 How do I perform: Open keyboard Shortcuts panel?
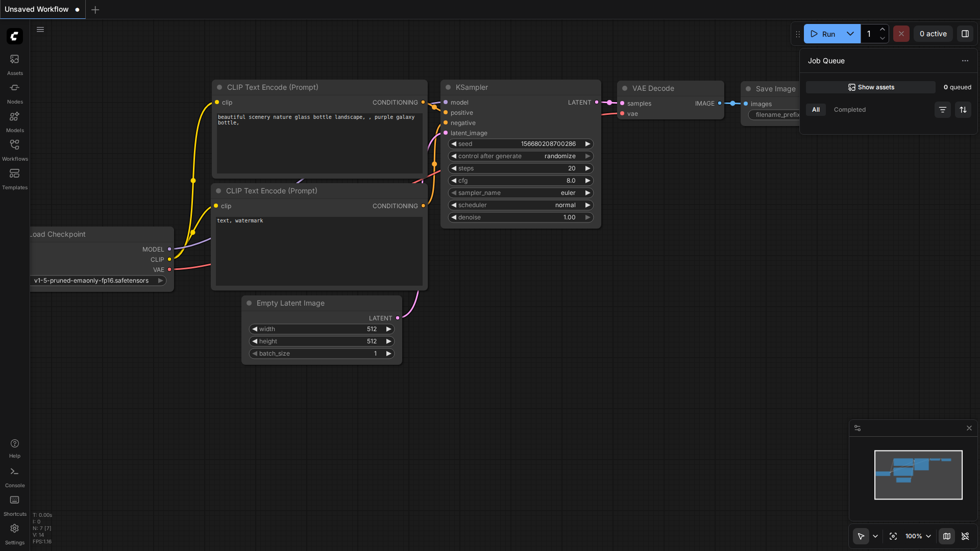pyautogui.click(x=15, y=506)
